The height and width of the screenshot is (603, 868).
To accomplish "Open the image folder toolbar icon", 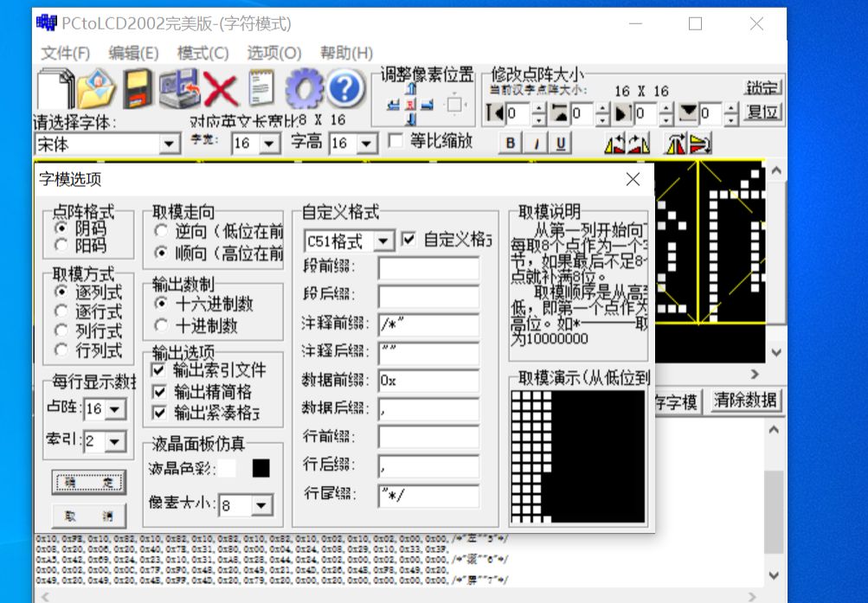I will 96,88.
